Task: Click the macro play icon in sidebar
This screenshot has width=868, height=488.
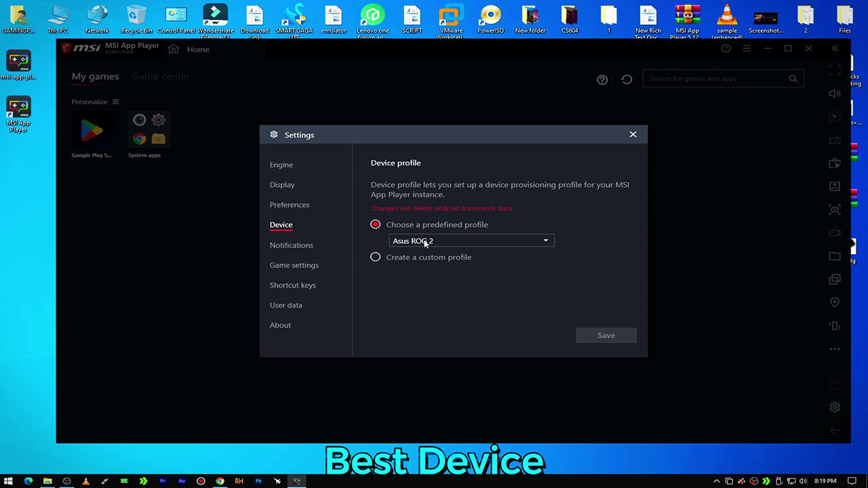Action: tap(835, 163)
